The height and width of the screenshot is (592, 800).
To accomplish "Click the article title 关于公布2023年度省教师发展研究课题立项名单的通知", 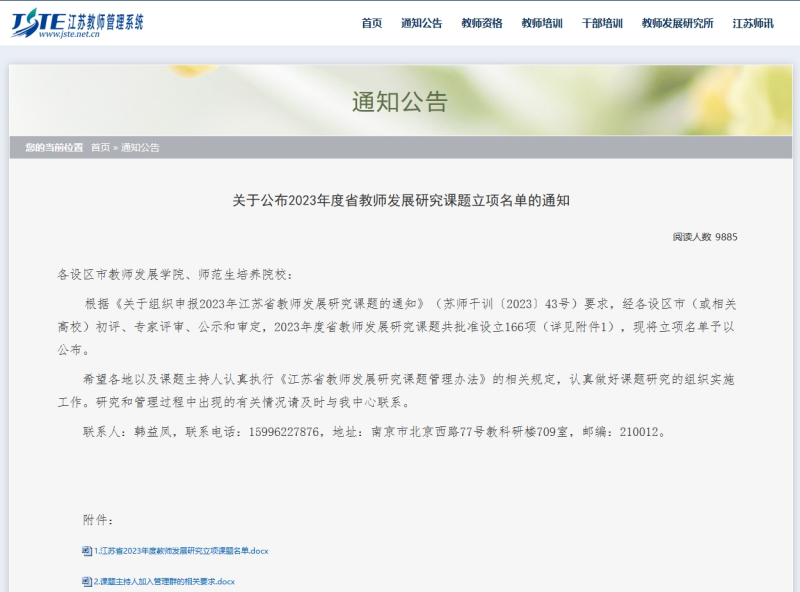I will point(401,201).
